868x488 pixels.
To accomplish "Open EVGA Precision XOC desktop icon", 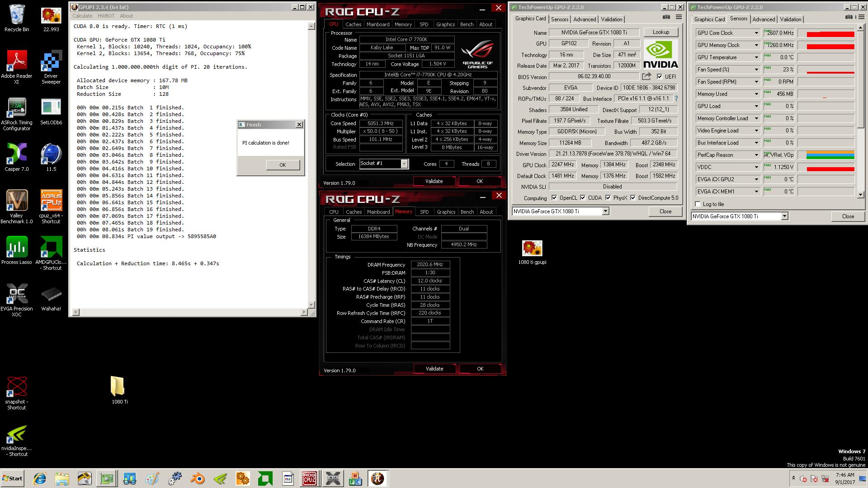I will tap(17, 300).
